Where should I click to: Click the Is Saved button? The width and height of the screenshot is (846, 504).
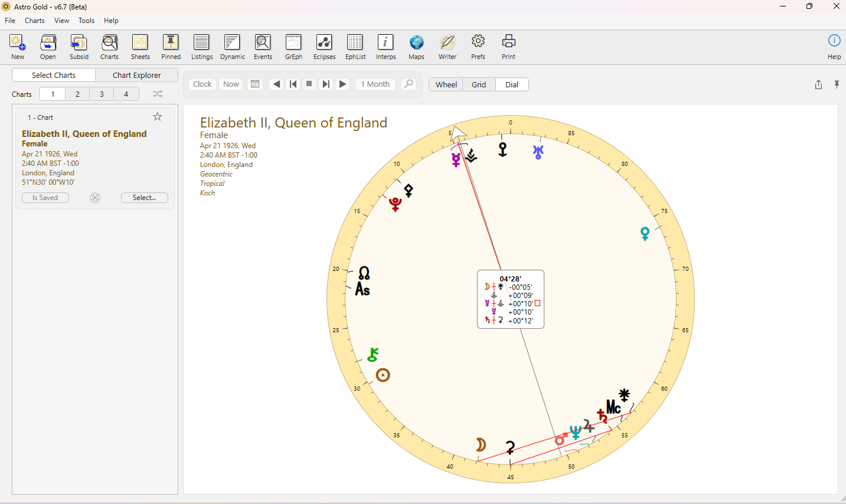45,198
